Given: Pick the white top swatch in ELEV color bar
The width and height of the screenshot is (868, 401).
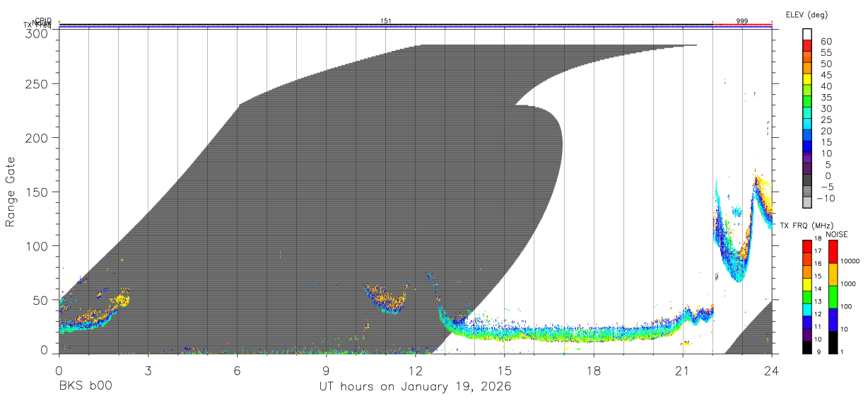Looking at the screenshot, I should pos(807,34).
